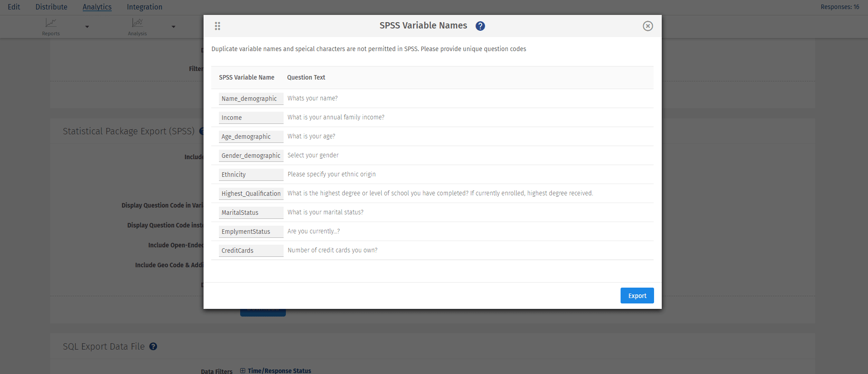Screen dimensions: 868x374
Task: Expand the Analysis dropdown arrow
Action: coord(173,27)
